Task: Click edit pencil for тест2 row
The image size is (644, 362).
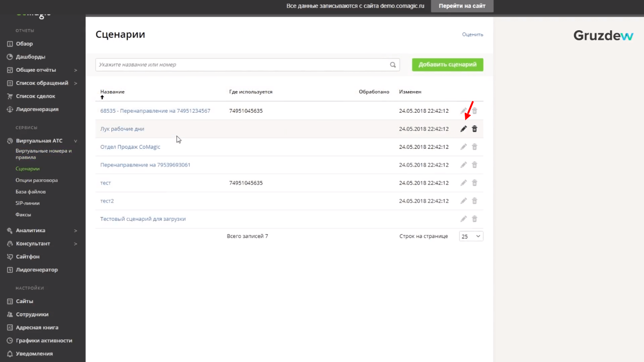Action: [x=463, y=201]
